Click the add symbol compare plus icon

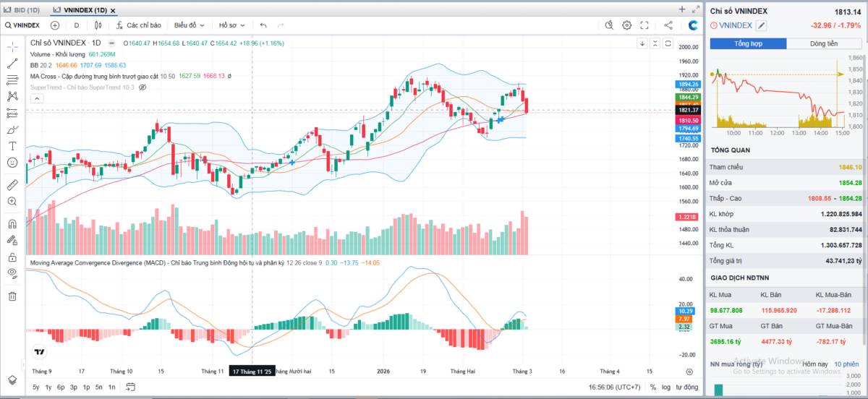[x=54, y=25]
